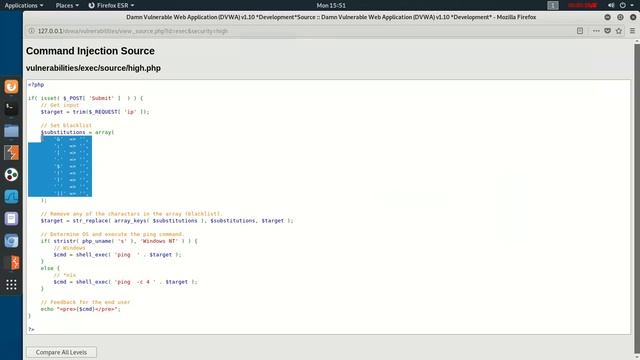Screen dimensions: 640x360
Task: Click the Compare All Levels button
Action: tap(61, 352)
